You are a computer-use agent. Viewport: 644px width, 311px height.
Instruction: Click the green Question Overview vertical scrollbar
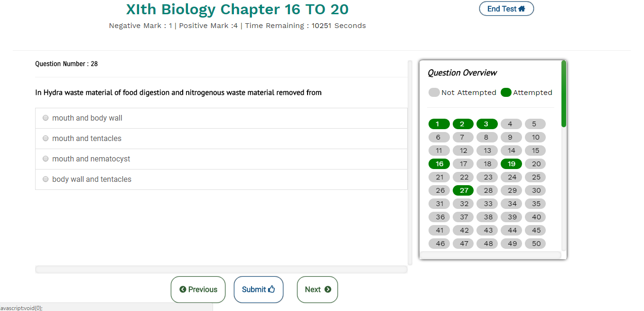click(564, 94)
